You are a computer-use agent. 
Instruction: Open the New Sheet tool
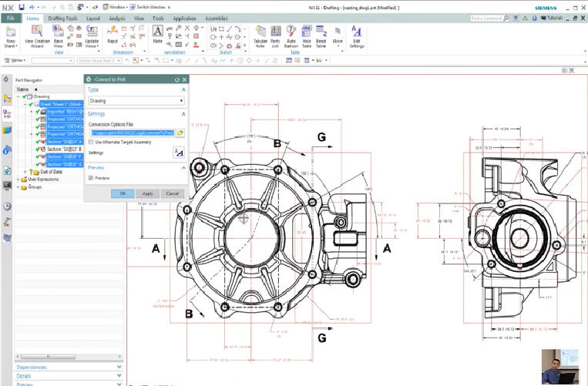tap(11, 37)
